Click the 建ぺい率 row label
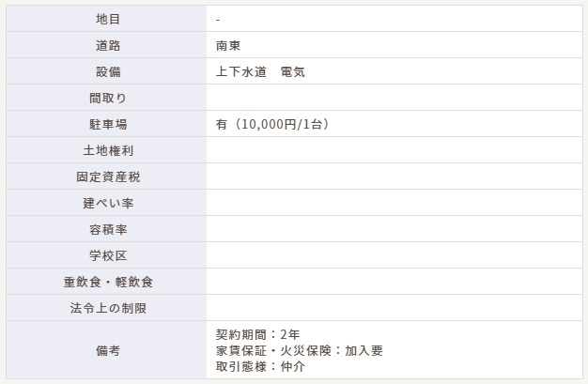The width and height of the screenshot is (588, 384). [x=108, y=203]
